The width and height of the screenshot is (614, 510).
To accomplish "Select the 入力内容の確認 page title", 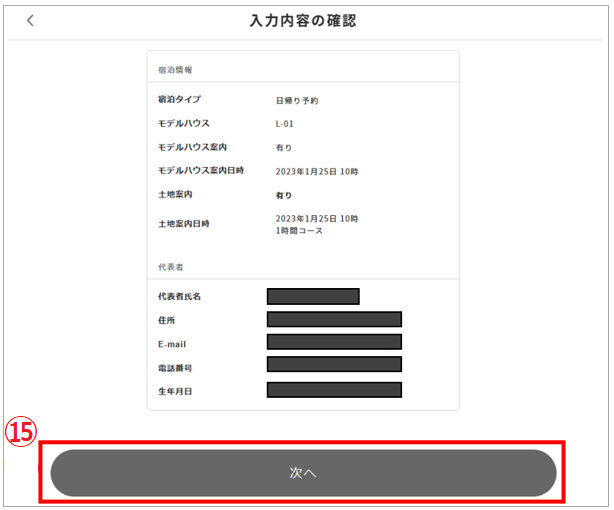I will [x=303, y=21].
